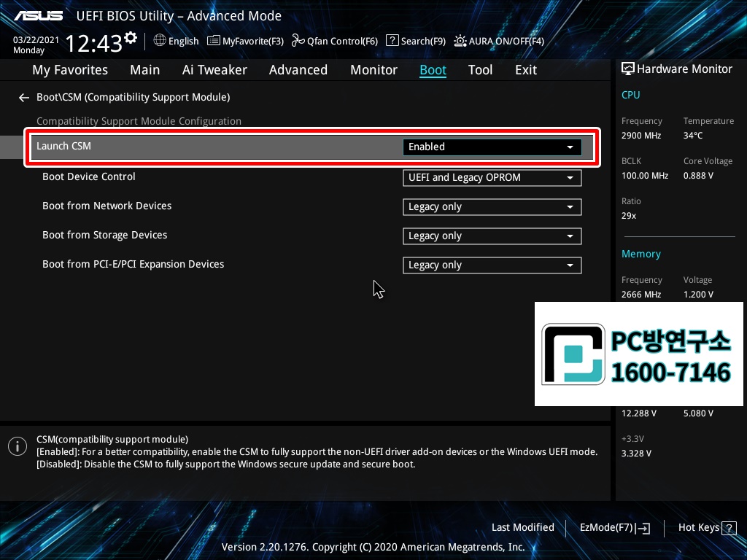Screen dimensions: 747x560
Task: Open the Exit tab
Action: (526, 70)
